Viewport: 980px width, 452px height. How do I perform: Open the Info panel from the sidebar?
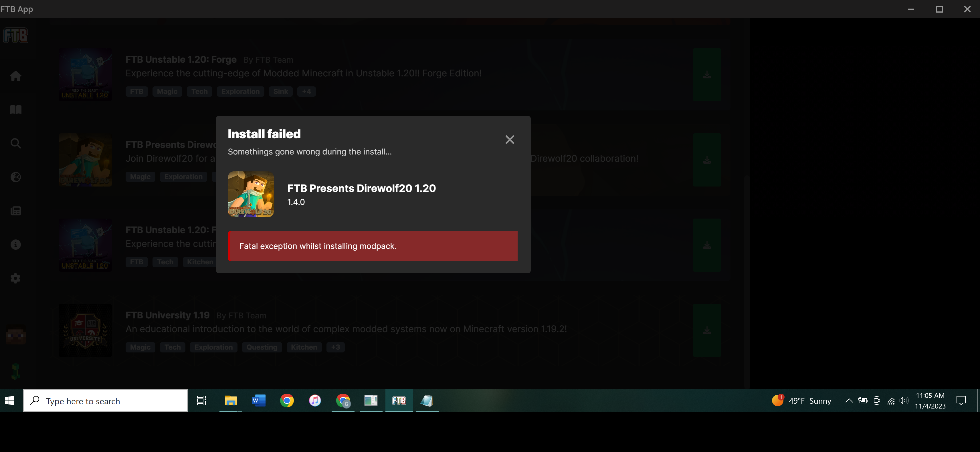(16, 244)
